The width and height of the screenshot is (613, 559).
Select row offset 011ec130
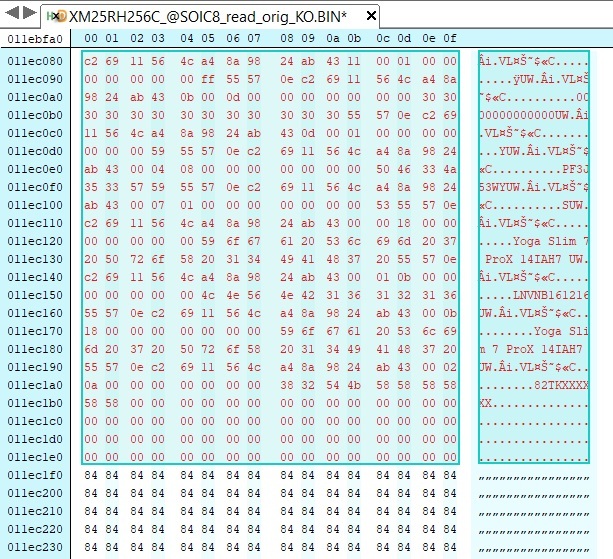(35, 259)
